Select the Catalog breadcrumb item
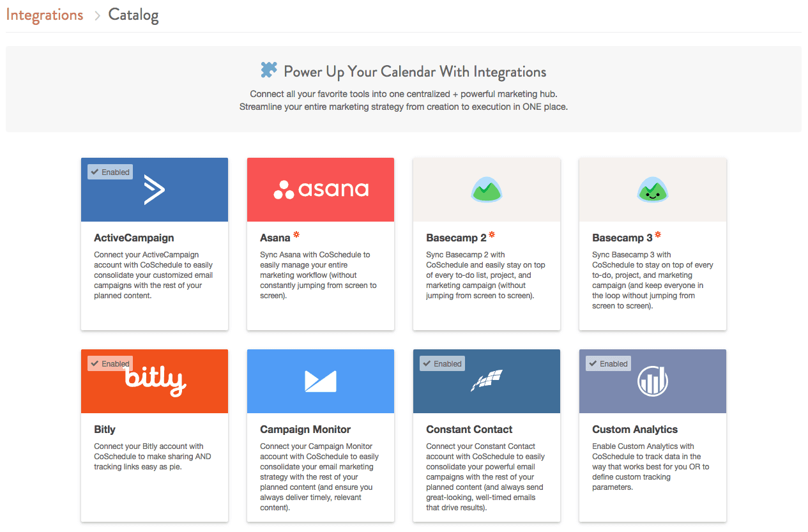808x532 pixels. point(133,15)
